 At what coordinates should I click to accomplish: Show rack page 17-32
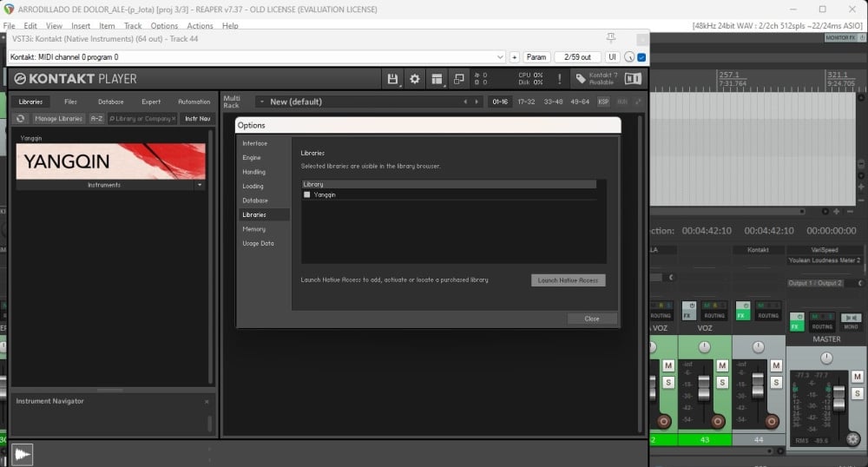point(527,102)
